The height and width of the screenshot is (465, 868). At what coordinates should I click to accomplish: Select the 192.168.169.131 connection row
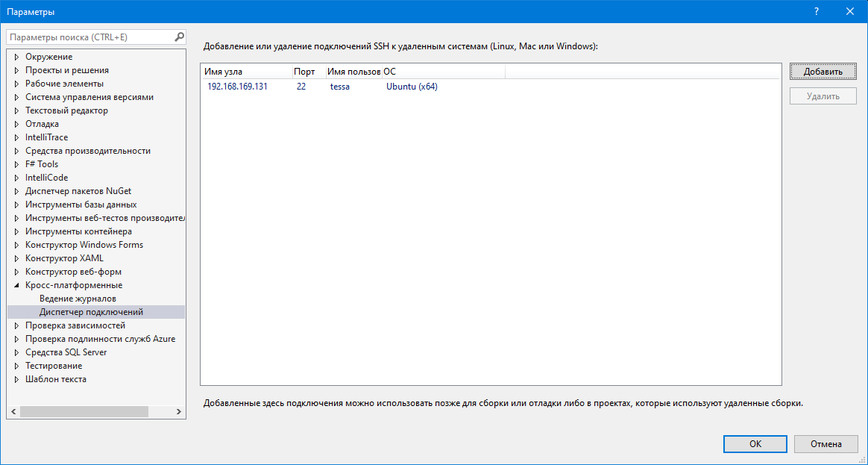coord(237,87)
